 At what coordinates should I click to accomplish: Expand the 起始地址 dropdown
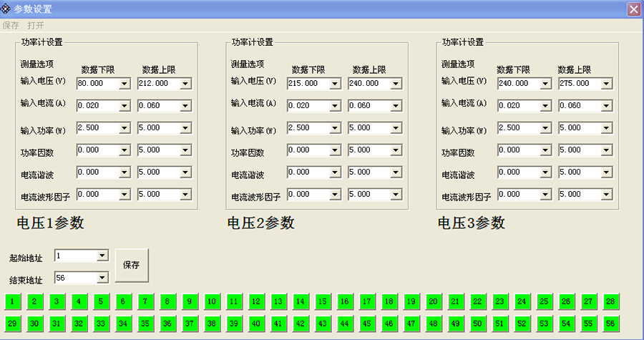[102, 256]
